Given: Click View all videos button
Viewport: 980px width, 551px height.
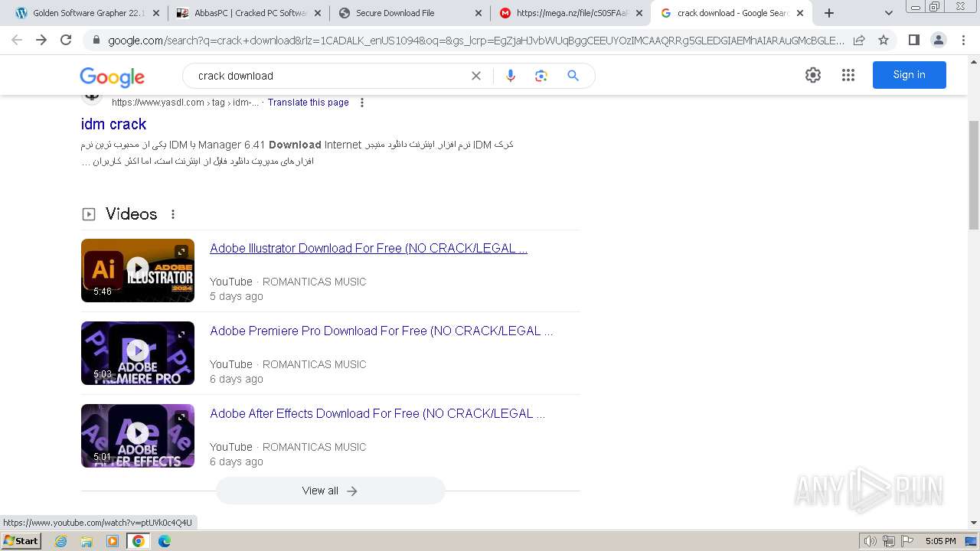Looking at the screenshot, I should click(330, 491).
